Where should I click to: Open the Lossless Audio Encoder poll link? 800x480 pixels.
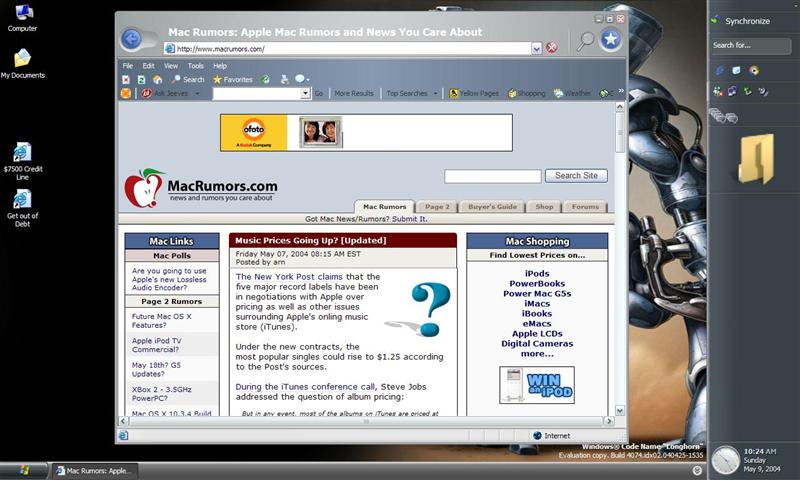[169, 279]
